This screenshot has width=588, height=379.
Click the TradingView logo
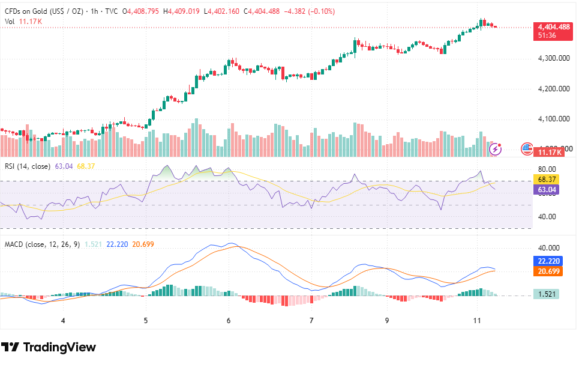(49, 347)
